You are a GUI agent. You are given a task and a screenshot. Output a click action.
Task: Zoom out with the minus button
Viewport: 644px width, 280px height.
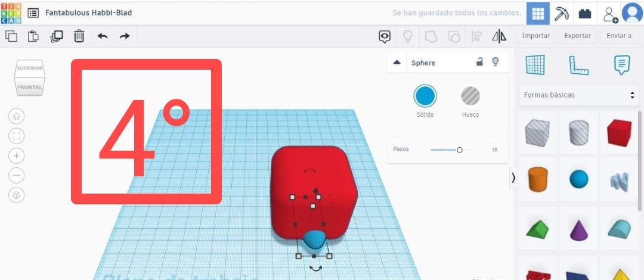tap(17, 175)
